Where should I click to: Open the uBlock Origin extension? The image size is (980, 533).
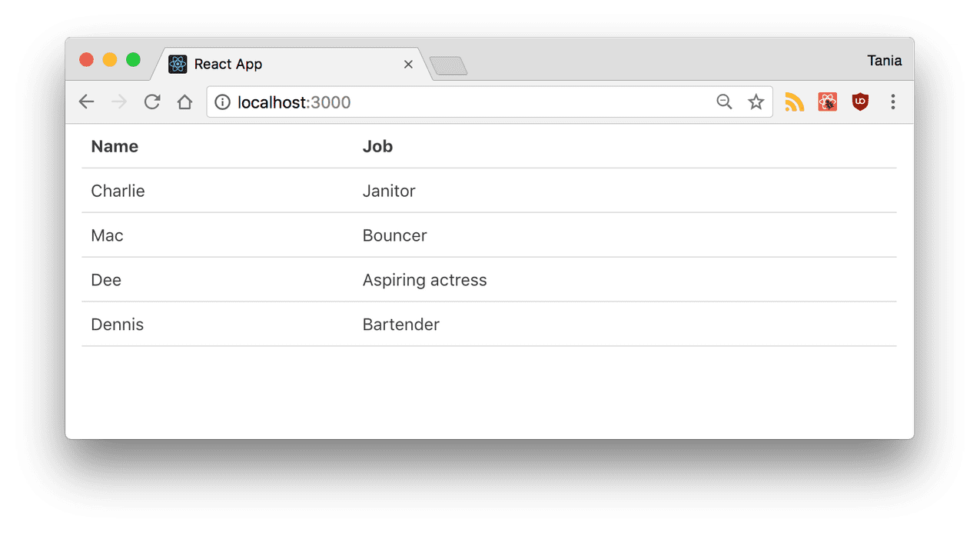[860, 102]
